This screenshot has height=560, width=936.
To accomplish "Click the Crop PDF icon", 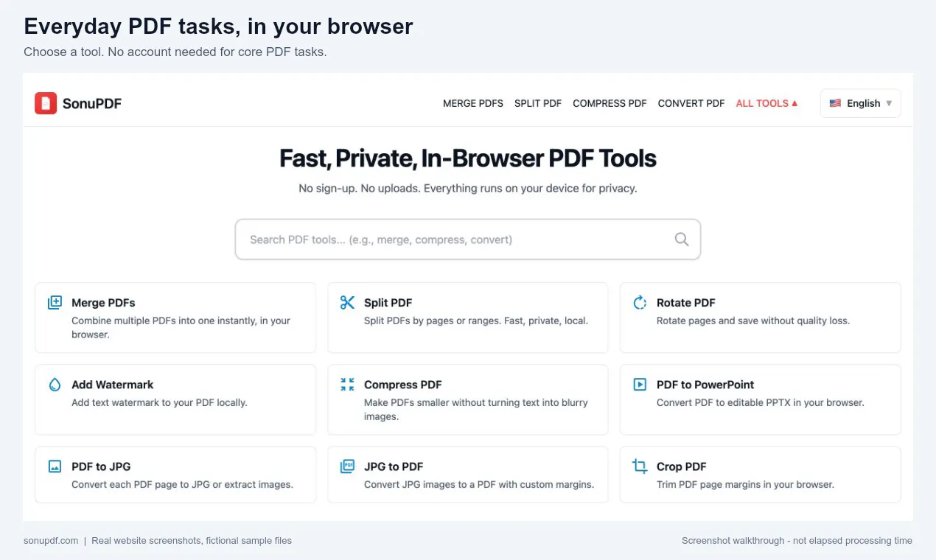I will tap(640, 466).
